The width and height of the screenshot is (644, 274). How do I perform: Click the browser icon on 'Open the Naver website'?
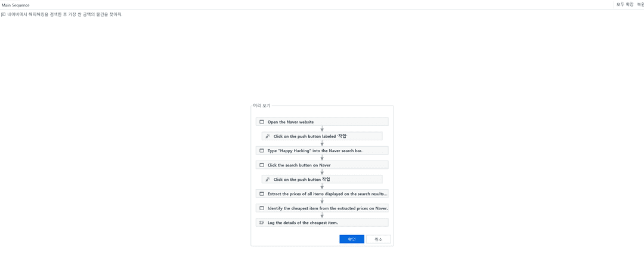(x=262, y=122)
